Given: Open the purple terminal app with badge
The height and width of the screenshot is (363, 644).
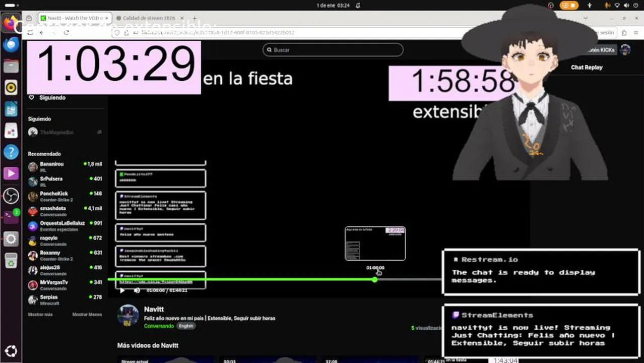Looking at the screenshot, I should tap(11, 217).
